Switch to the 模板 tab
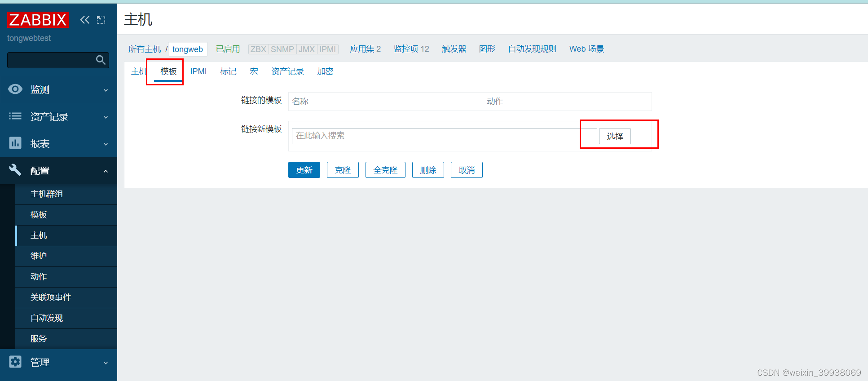Viewport: 868px width, 381px height. pyautogui.click(x=168, y=71)
